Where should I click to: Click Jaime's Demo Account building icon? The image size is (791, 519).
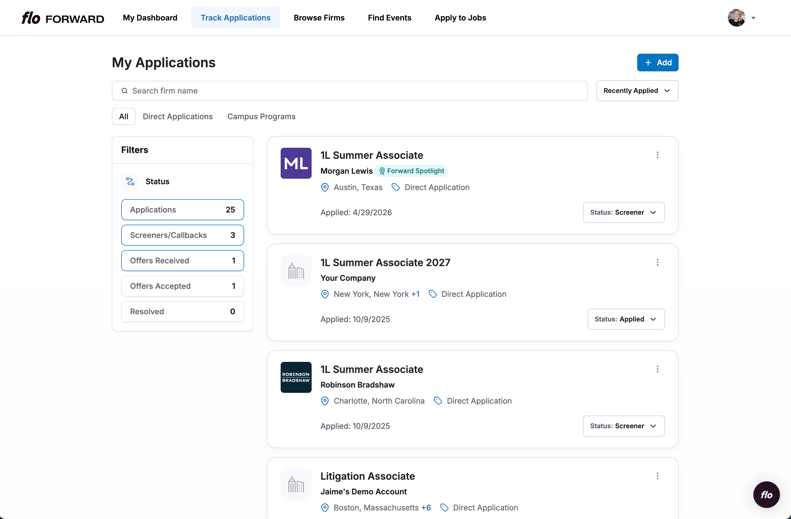coord(296,484)
